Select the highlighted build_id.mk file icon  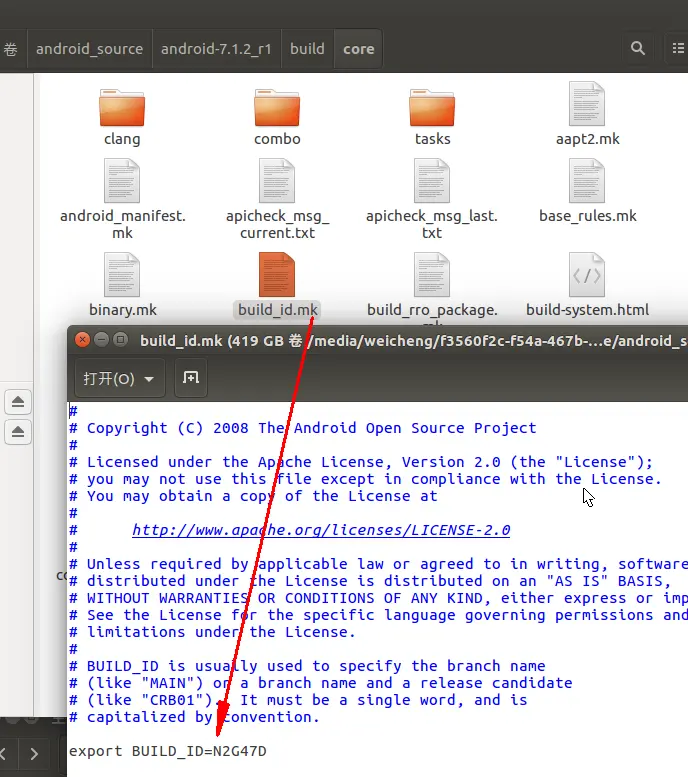click(277, 275)
